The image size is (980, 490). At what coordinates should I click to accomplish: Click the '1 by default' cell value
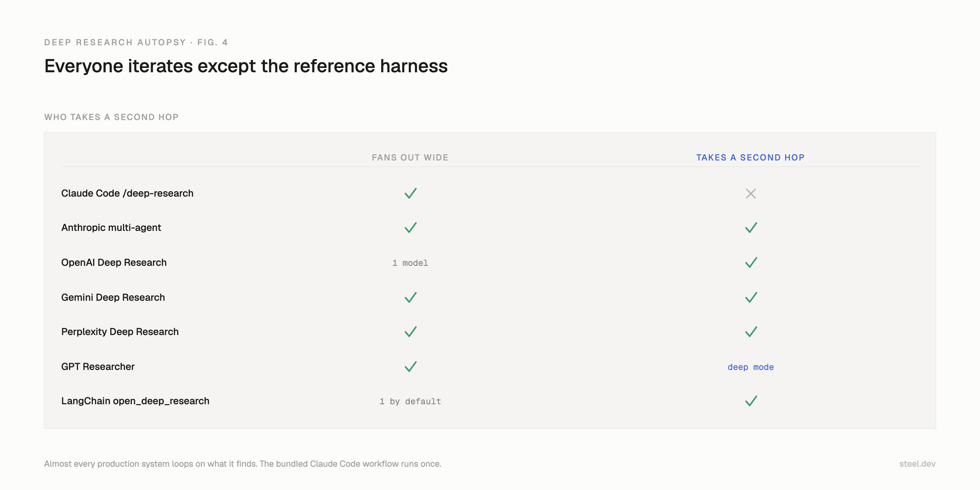coord(410,401)
